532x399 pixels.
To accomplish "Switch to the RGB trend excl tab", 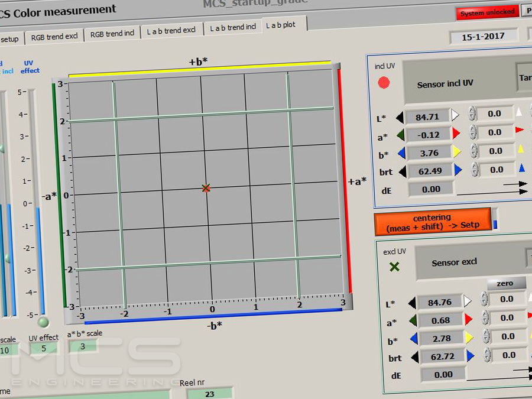I will pos(54,36).
